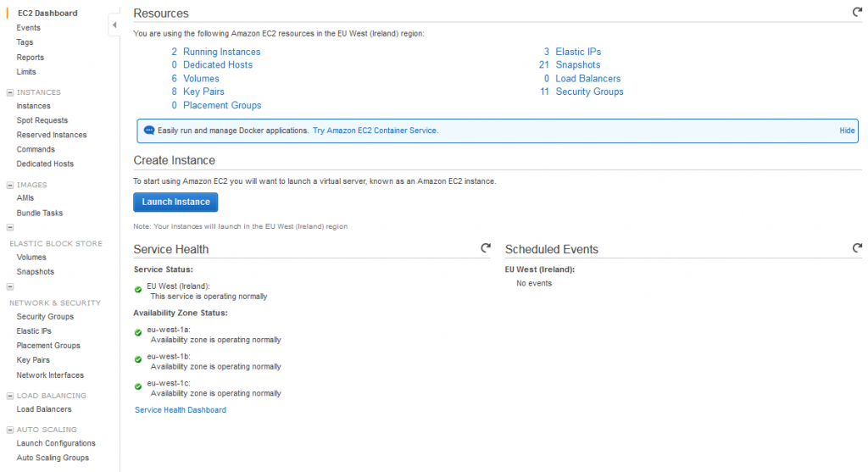Screen dimensions: 868x472
Task: Open the Load Balancers resource link
Action: (x=588, y=79)
